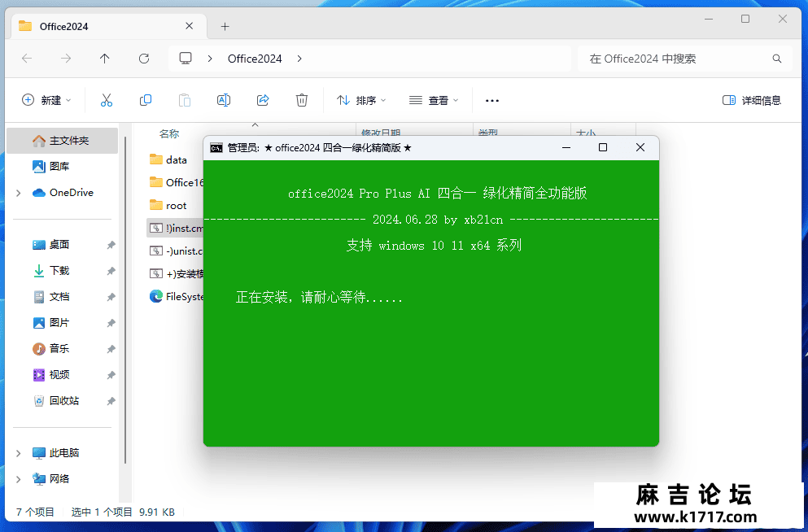
Task: Expand the OneDrive tree node
Action: click(x=19, y=193)
